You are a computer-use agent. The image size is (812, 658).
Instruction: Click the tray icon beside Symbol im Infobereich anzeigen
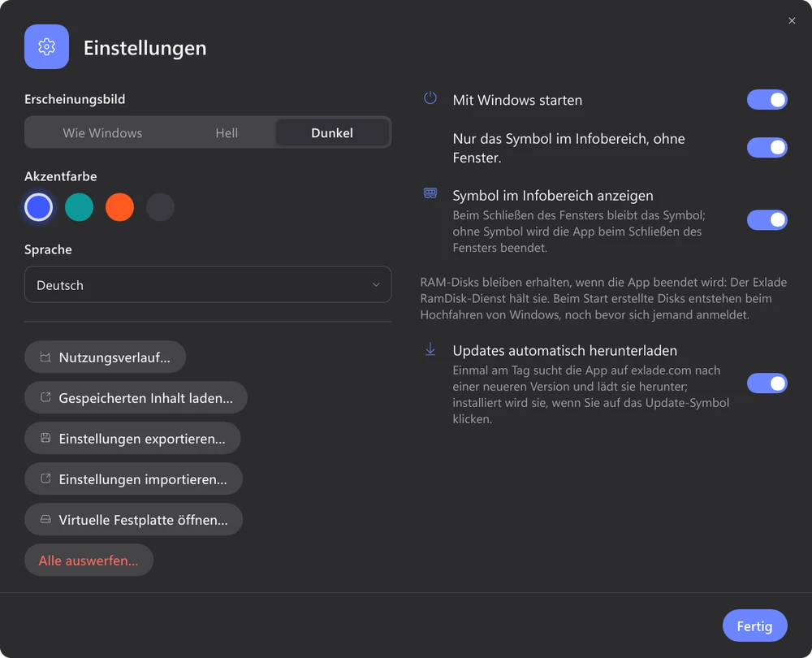coord(430,193)
